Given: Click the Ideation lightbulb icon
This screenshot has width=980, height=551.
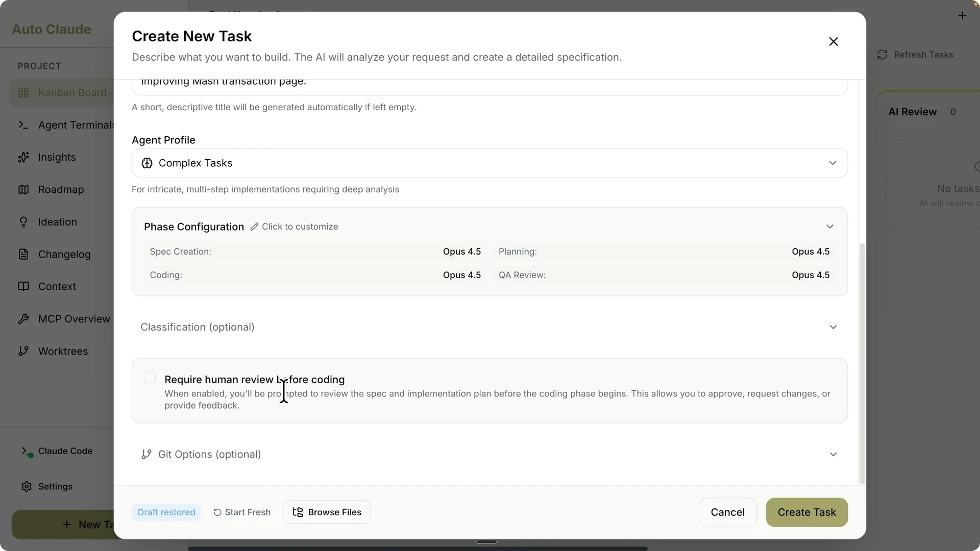Looking at the screenshot, I should point(23,222).
